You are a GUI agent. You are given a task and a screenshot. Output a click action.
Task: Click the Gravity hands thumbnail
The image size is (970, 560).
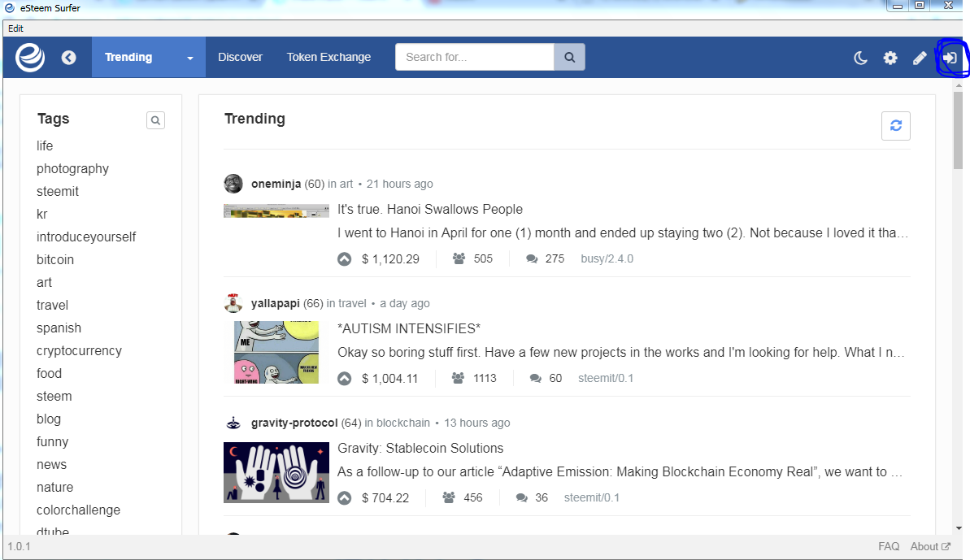point(276,472)
